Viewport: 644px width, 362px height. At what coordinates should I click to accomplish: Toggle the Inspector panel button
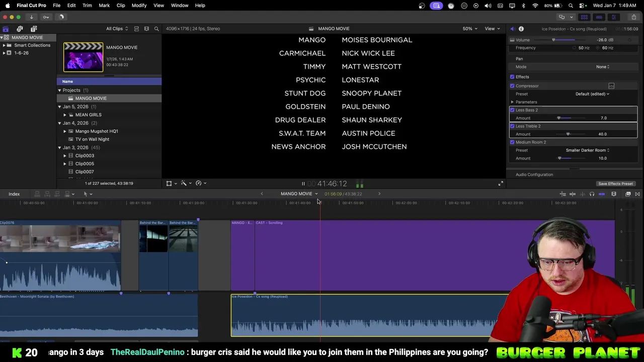coord(613,17)
